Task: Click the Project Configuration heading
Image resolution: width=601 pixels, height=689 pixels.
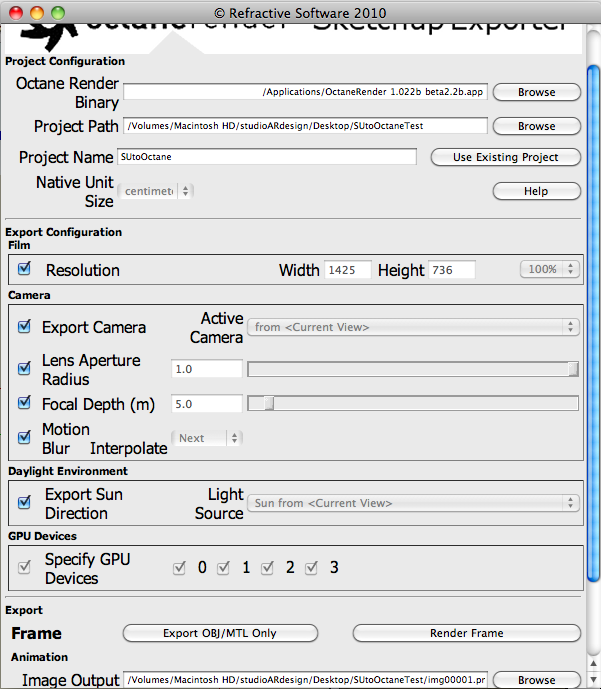Action: click(x=65, y=61)
